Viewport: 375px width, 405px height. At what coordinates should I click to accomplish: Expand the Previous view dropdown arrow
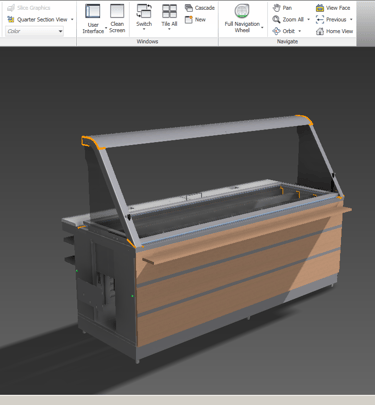[x=351, y=20]
